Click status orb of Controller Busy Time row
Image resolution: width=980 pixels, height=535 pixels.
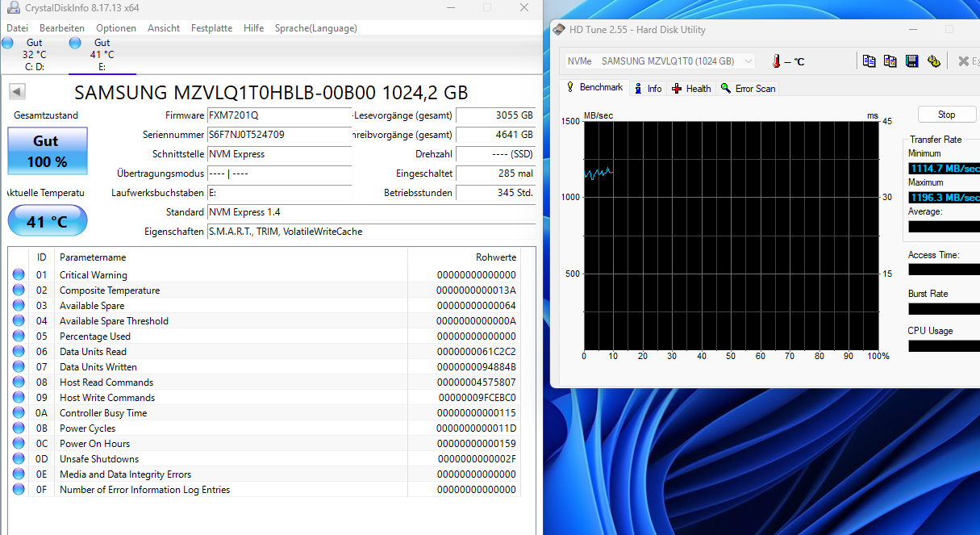19,413
